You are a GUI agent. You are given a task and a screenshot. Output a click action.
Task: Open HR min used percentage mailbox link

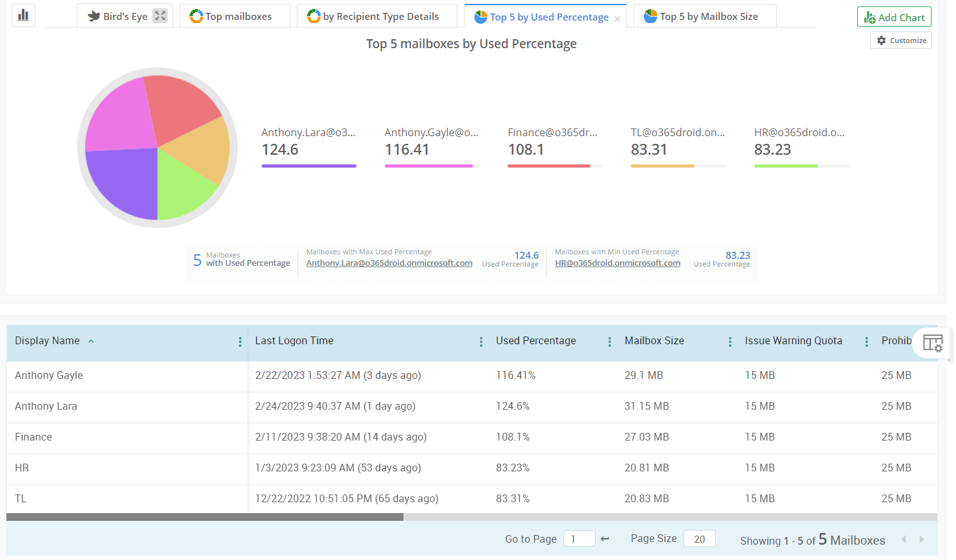617,263
